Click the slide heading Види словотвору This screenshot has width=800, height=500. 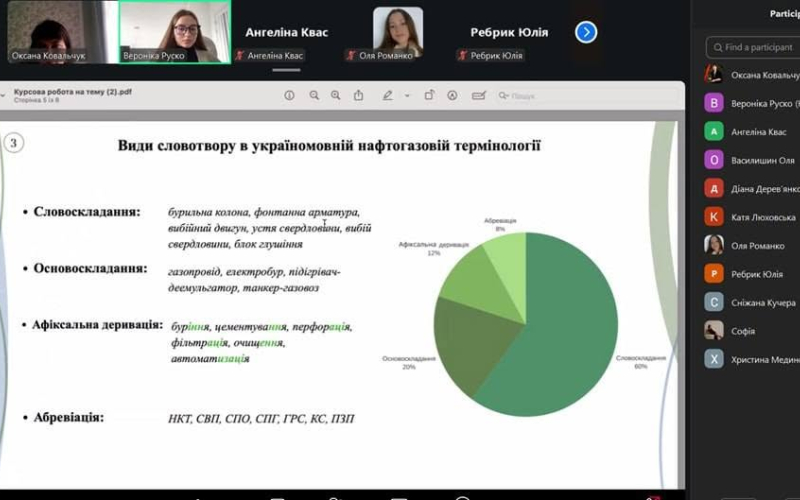pos(329,146)
